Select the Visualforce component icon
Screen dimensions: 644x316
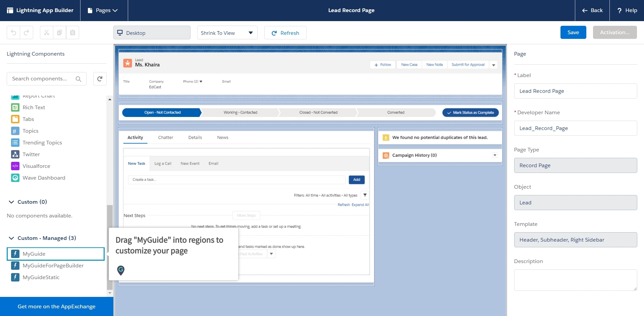15,166
